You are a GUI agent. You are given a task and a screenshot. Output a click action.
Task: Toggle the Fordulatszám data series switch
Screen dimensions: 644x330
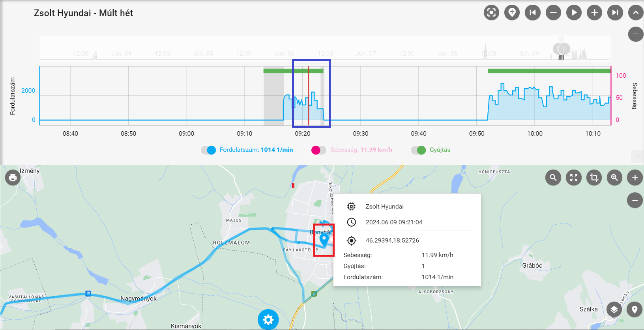point(208,150)
